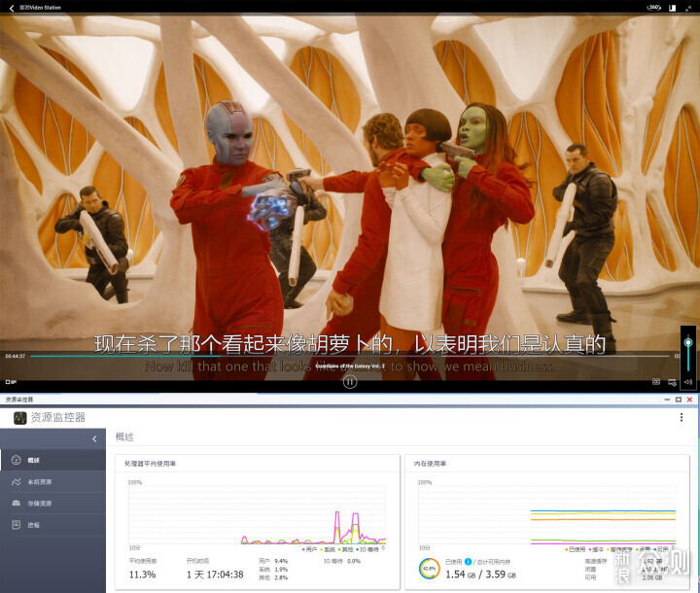Viewport: 700px width, 593px height.
Task: Exit fullscreen in the video player
Action: click(x=688, y=8)
